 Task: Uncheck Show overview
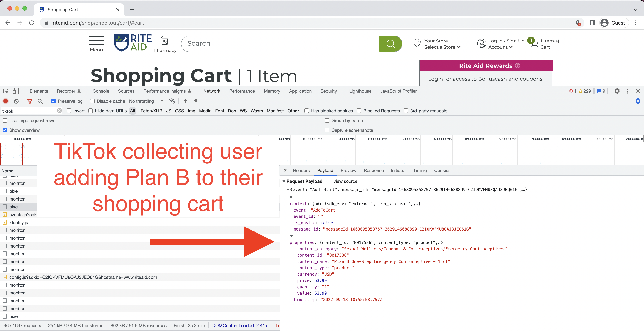pos(5,130)
